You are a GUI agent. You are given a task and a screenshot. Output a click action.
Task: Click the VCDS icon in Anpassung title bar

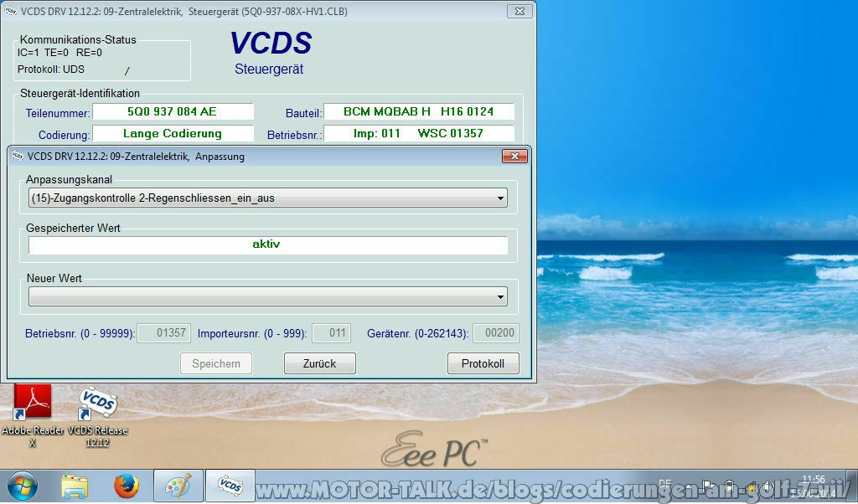[x=18, y=157]
